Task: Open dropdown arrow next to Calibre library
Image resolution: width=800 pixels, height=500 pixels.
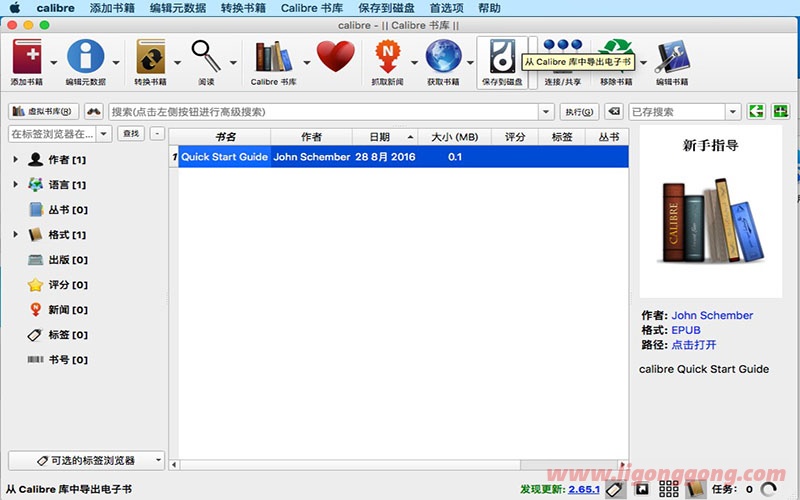Action: point(307,63)
